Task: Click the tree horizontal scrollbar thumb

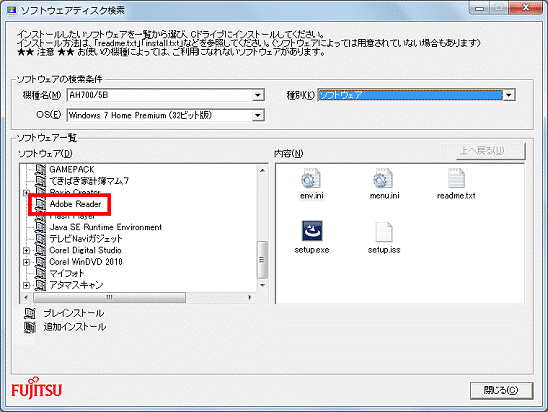Action: click(x=109, y=298)
